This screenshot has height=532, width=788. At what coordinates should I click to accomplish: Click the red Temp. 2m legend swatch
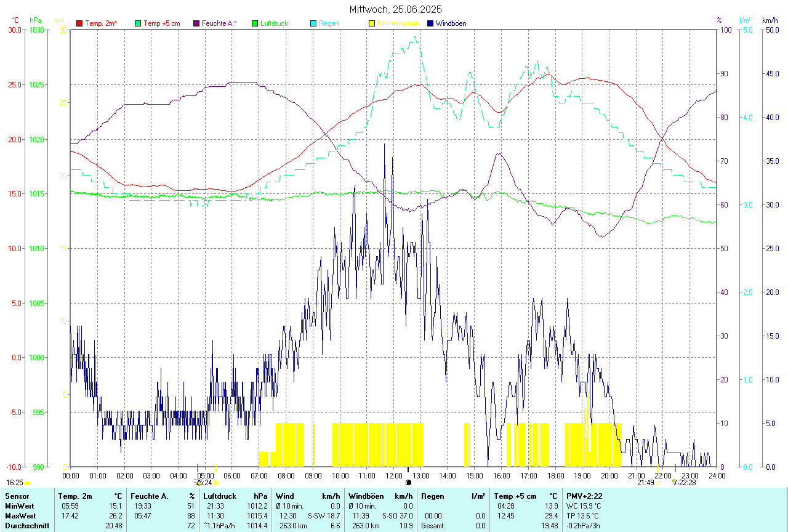click(x=79, y=23)
